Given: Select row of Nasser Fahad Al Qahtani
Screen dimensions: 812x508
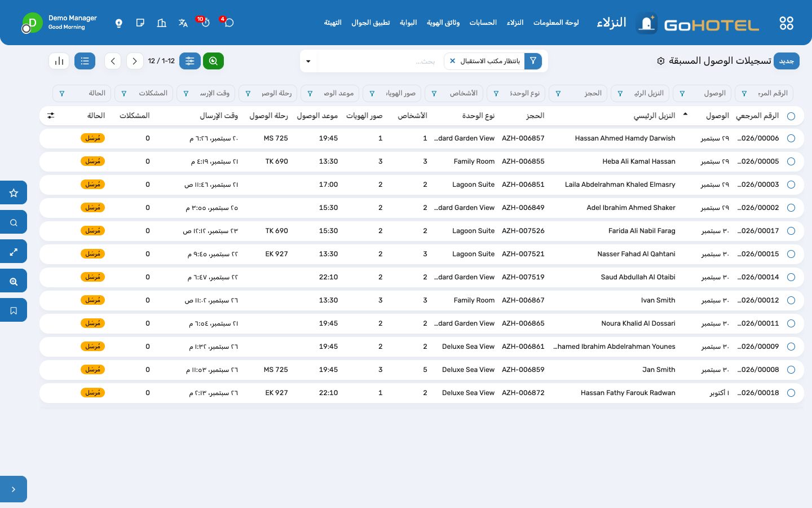Looking at the screenshot, I should coord(791,254).
